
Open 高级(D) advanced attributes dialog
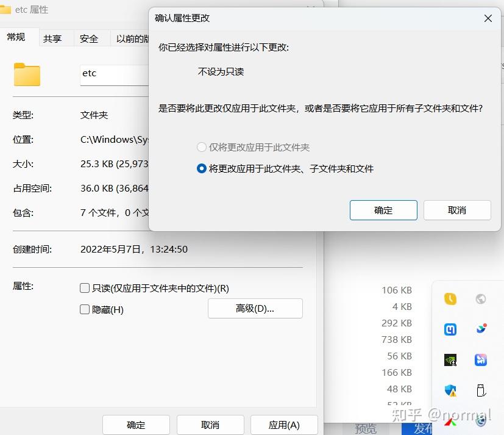[x=255, y=308]
